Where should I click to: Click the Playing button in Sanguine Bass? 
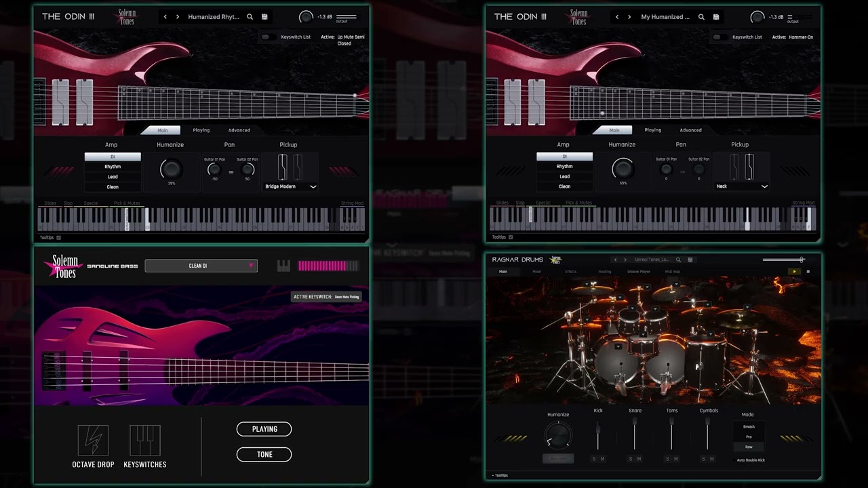click(x=264, y=429)
